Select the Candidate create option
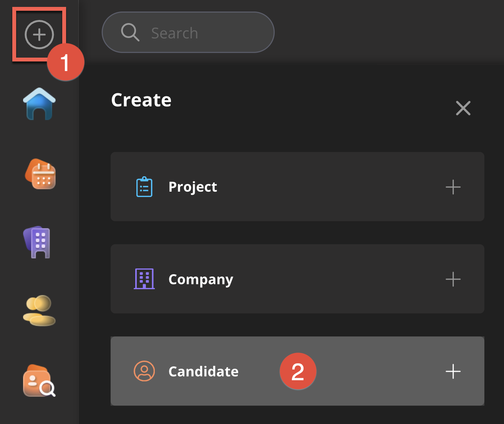The height and width of the screenshot is (424, 504). tap(204, 371)
